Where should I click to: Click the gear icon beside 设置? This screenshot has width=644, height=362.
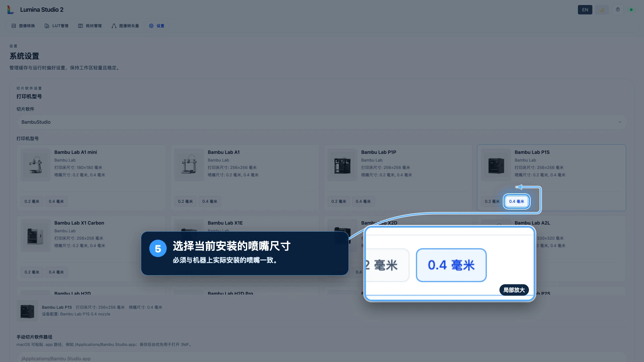[x=151, y=26]
